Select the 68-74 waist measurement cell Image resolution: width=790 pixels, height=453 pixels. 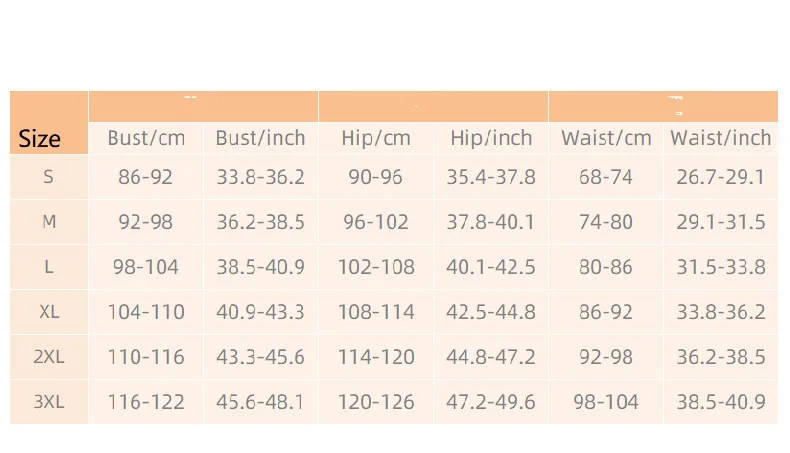606,177
